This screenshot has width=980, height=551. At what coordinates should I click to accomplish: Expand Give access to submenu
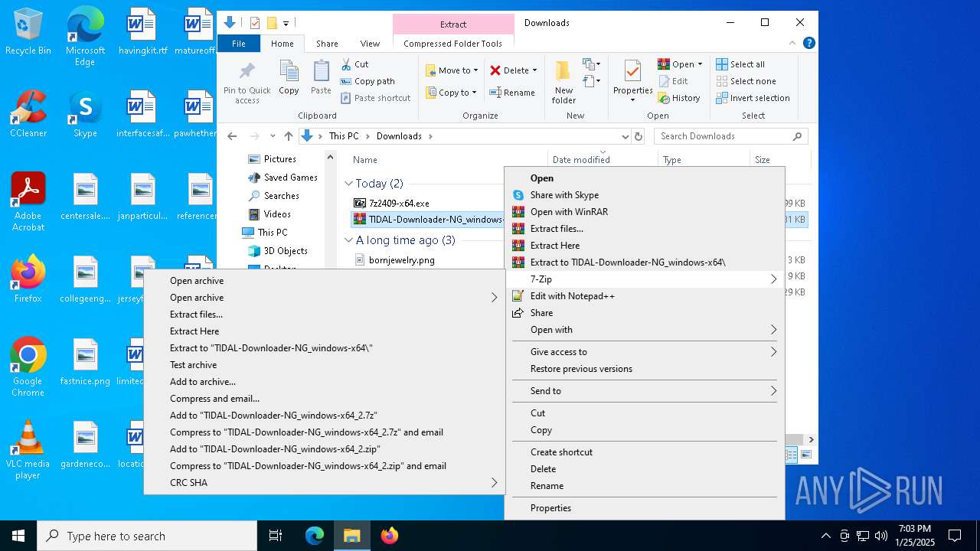[773, 352]
